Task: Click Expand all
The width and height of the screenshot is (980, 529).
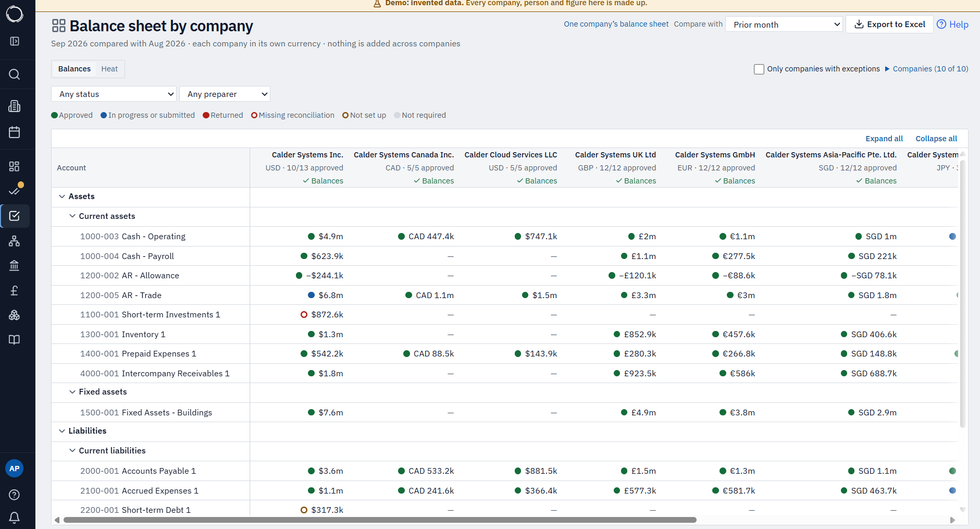Action: click(x=884, y=139)
